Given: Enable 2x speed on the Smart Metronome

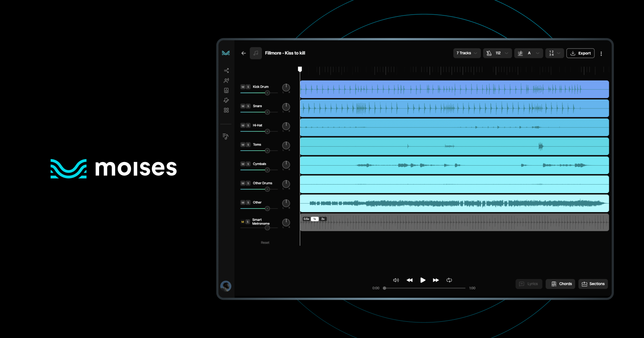Looking at the screenshot, I should pyautogui.click(x=323, y=219).
